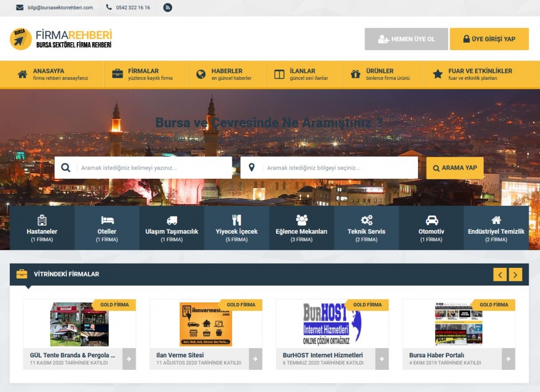The image size is (540, 392).
Task: Click the Endüstriyel Temizlik house icon
Action: click(496, 220)
